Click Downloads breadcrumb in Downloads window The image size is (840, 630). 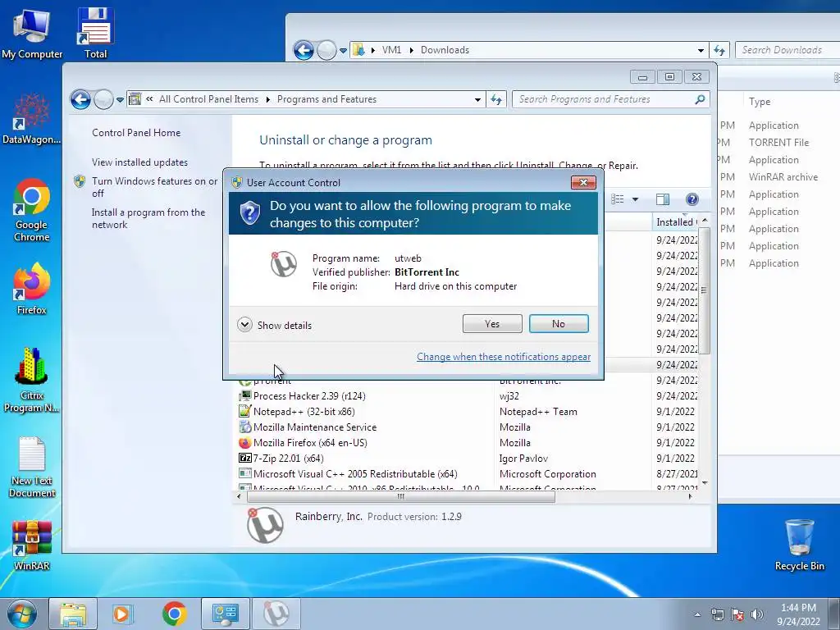[x=445, y=50]
